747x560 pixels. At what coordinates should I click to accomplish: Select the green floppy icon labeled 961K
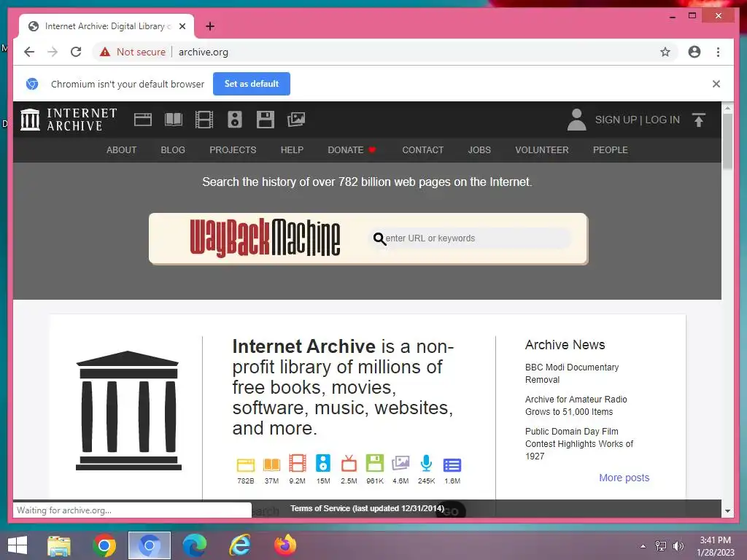click(375, 463)
